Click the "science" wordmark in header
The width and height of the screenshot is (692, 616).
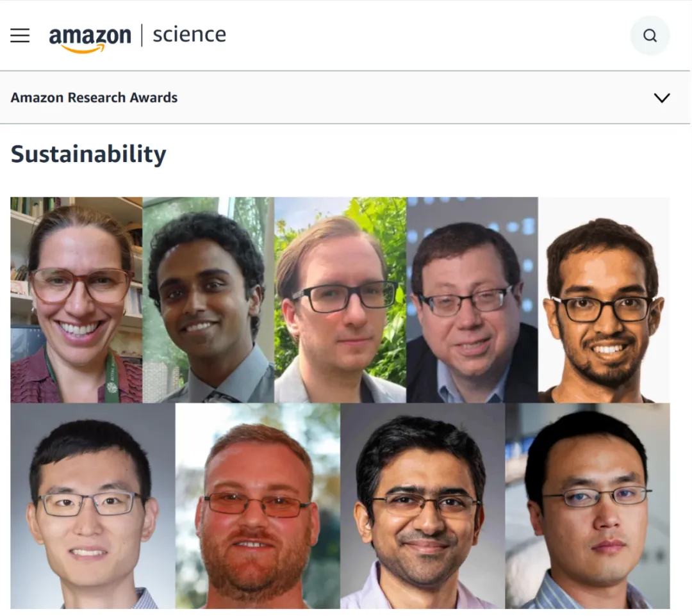click(x=189, y=35)
